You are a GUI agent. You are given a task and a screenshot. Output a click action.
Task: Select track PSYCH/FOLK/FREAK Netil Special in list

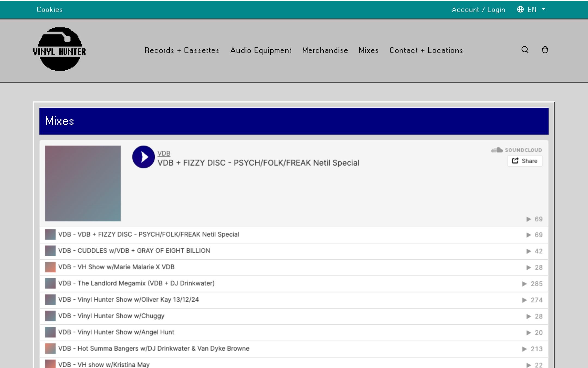(294, 235)
